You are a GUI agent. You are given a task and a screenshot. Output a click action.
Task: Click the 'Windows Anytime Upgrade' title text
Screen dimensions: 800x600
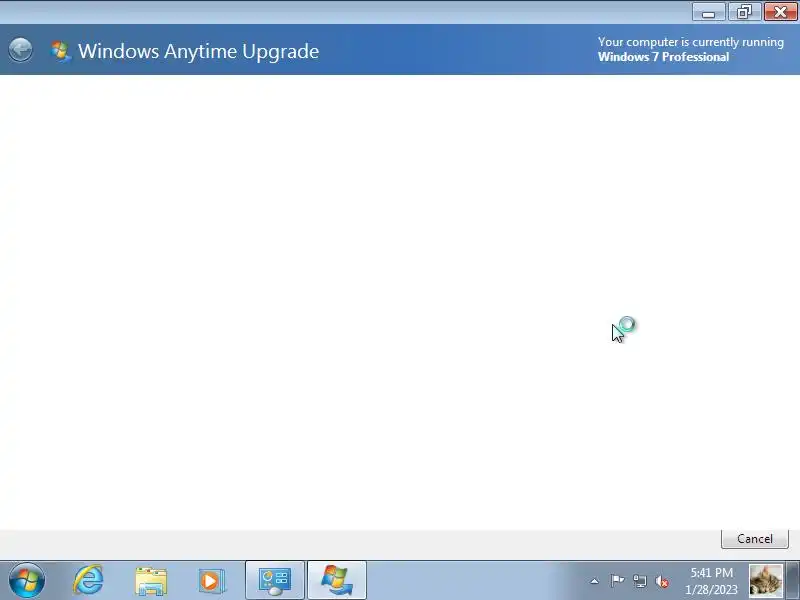point(198,52)
